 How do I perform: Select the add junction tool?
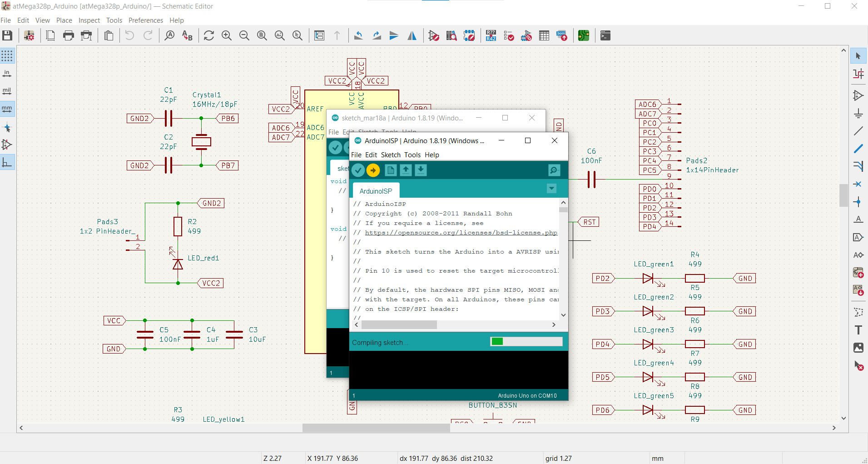(858, 202)
